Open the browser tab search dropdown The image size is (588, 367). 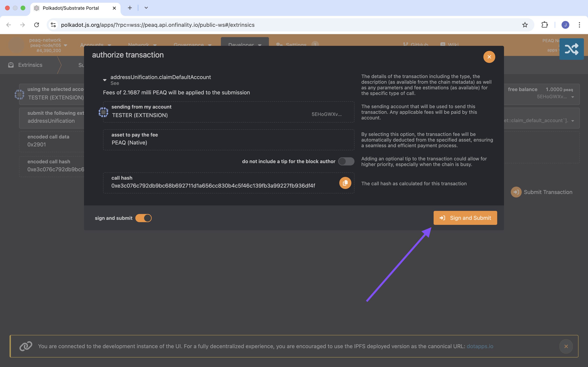[146, 8]
